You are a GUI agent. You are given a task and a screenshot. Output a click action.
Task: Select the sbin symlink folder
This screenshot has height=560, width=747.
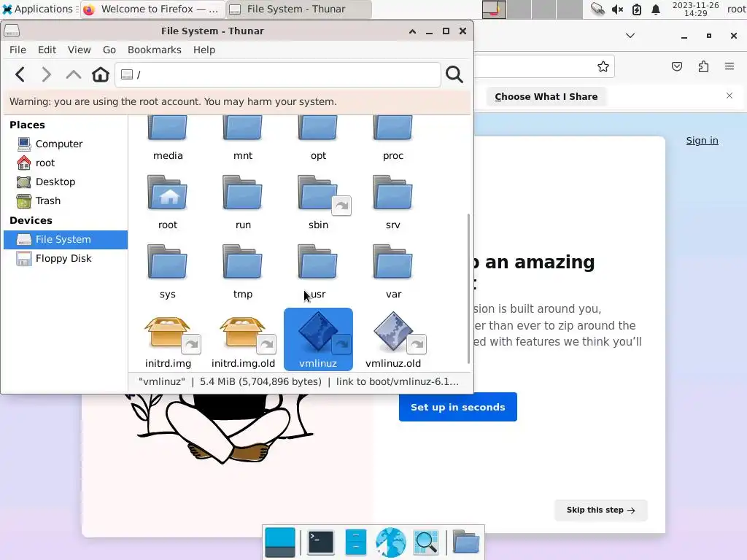click(318, 203)
